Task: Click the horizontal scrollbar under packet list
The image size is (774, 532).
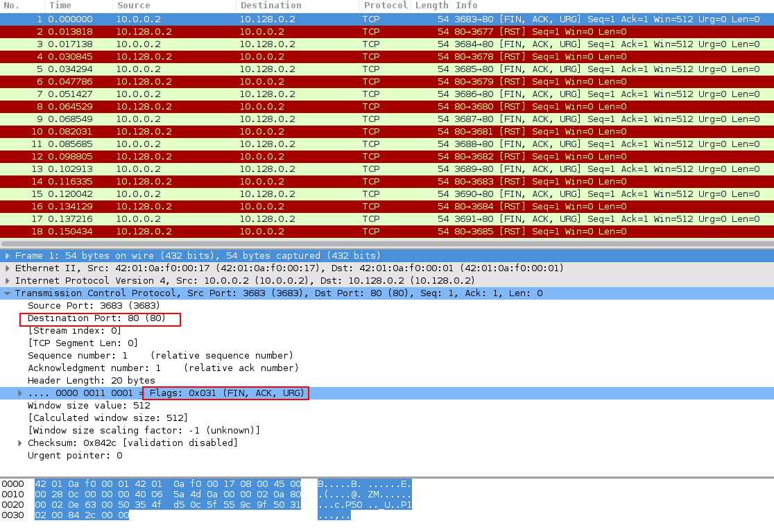Action: pos(387,243)
